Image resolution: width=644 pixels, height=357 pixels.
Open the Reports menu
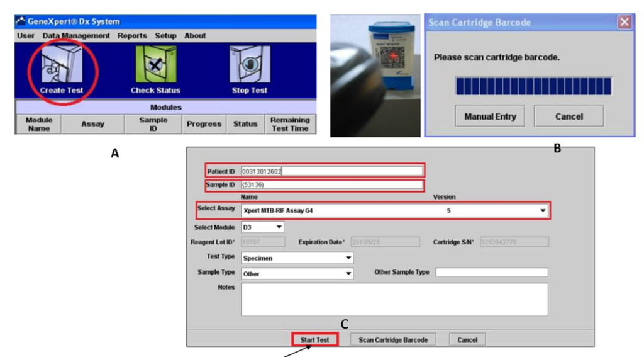(132, 36)
